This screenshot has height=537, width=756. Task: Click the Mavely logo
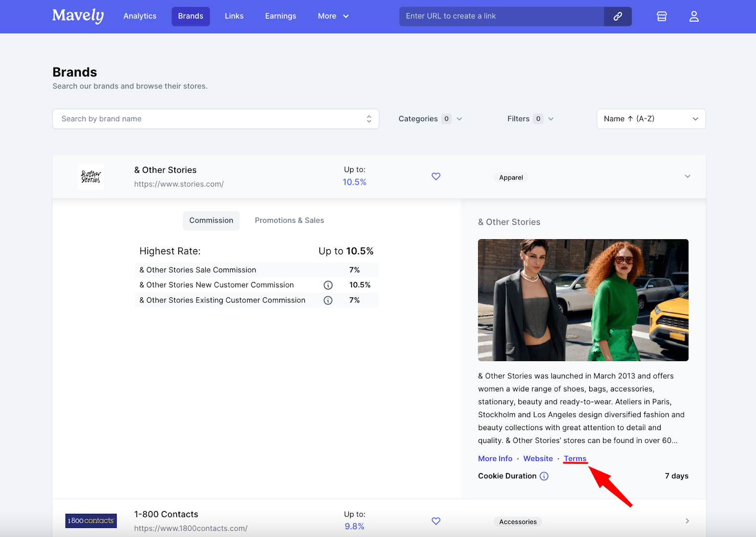click(x=78, y=16)
